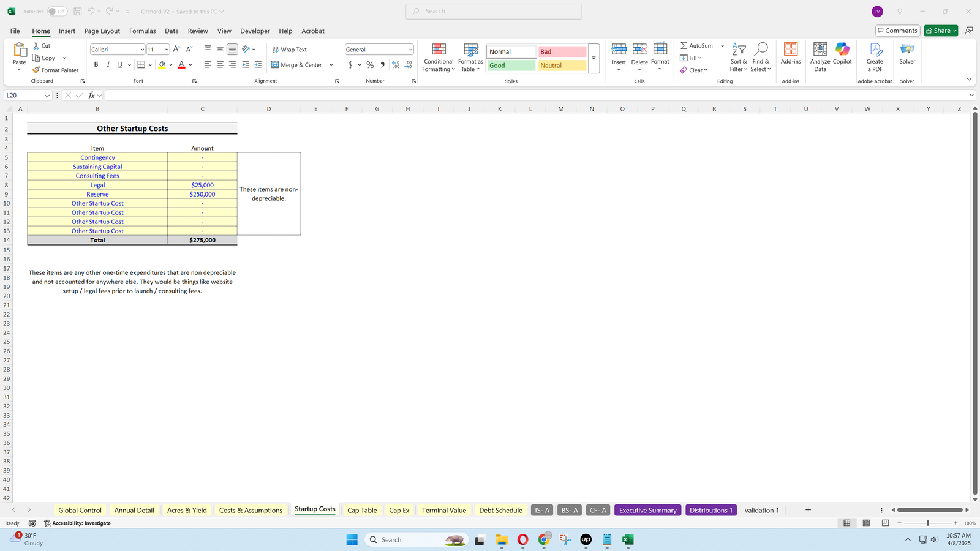Click the Format Painter brush icon
980x551 pixels.
[37, 70]
